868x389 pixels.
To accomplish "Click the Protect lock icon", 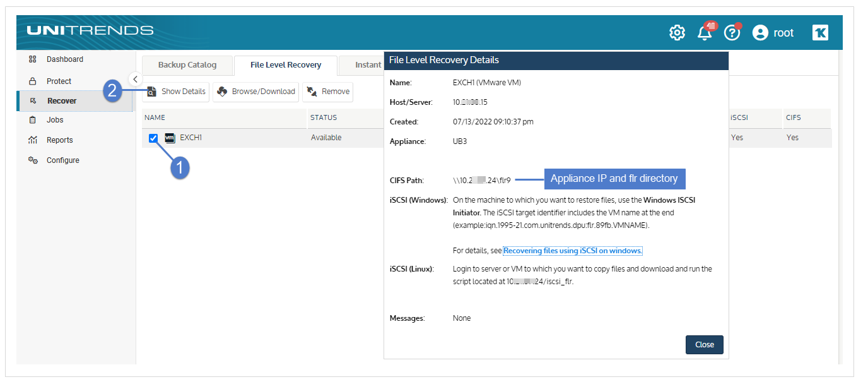I will [33, 81].
